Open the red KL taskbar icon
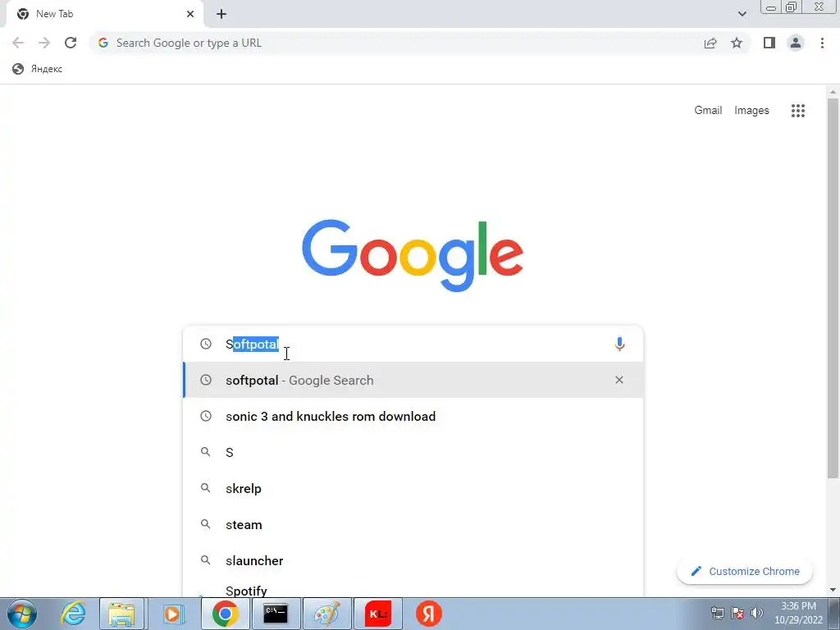This screenshot has height=630, width=840. point(378,614)
